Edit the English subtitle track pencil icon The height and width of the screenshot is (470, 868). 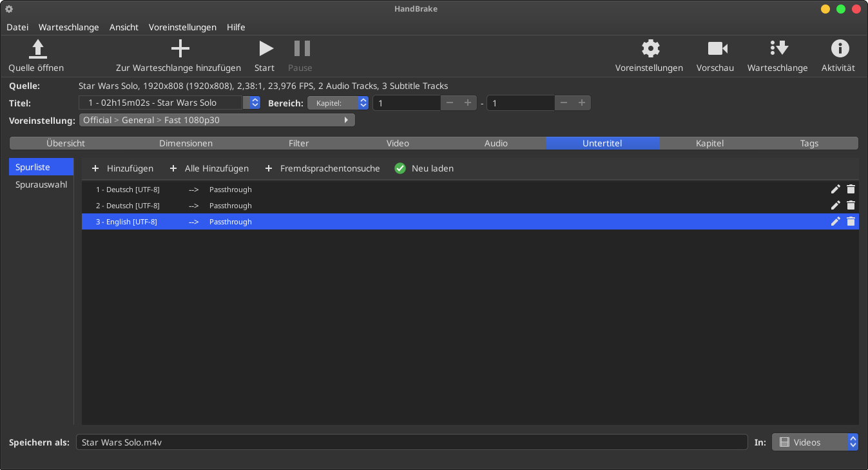[836, 221]
